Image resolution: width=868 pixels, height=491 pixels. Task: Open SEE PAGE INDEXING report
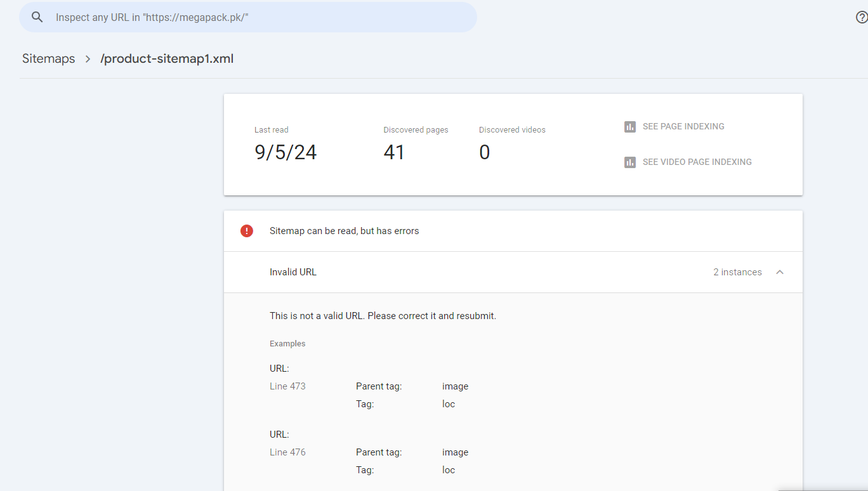click(x=683, y=126)
